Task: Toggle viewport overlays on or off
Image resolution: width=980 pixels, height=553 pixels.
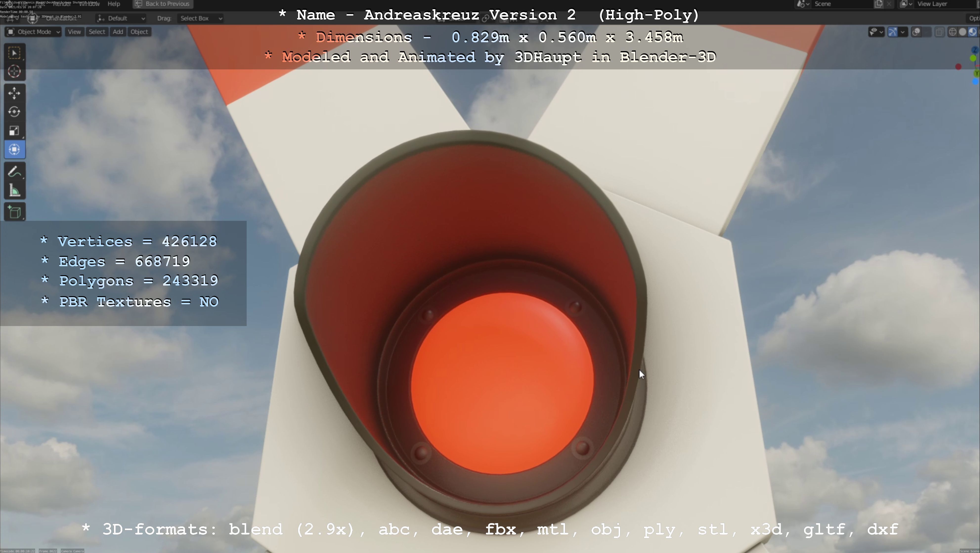Action: pyautogui.click(x=916, y=32)
